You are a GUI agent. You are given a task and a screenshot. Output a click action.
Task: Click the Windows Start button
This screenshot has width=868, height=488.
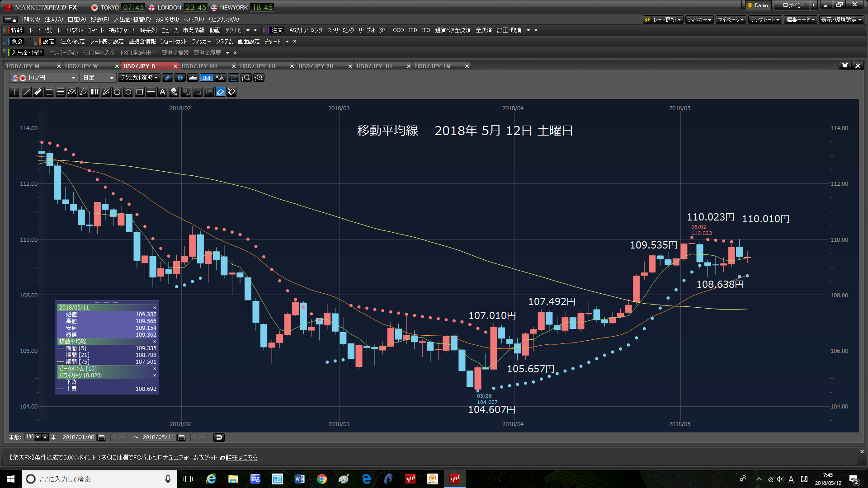tap(11, 479)
